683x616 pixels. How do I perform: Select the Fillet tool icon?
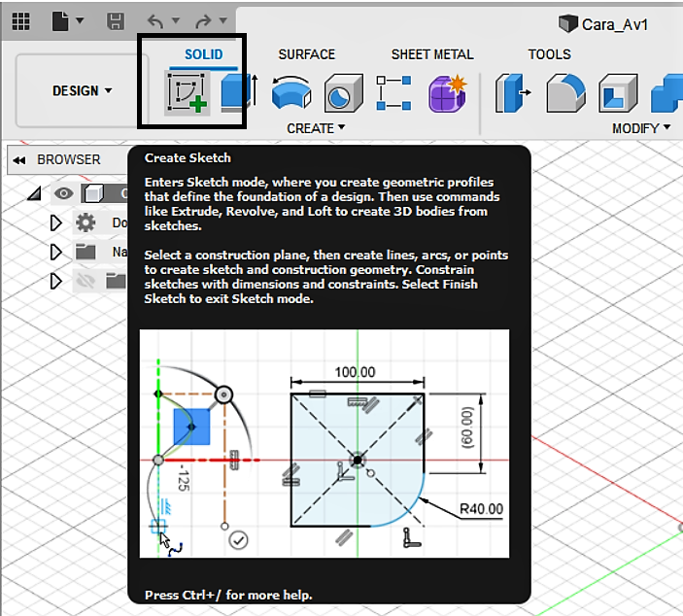click(x=565, y=93)
